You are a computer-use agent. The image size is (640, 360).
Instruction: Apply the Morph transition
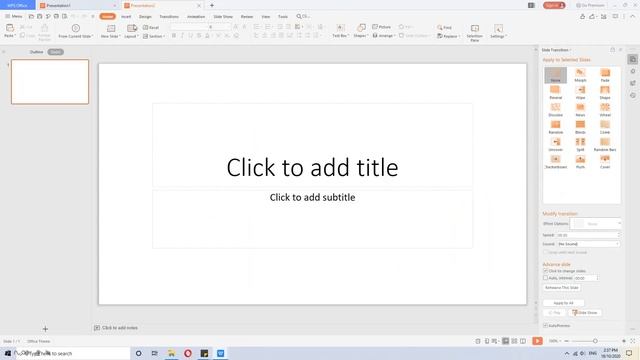[580, 75]
